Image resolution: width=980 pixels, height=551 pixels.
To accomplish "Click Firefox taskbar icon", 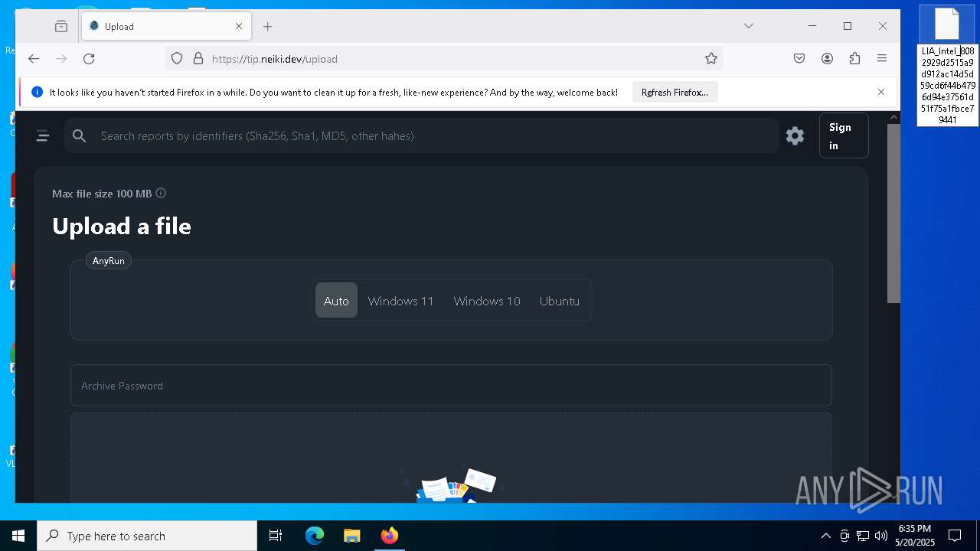I will click(389, 536).
